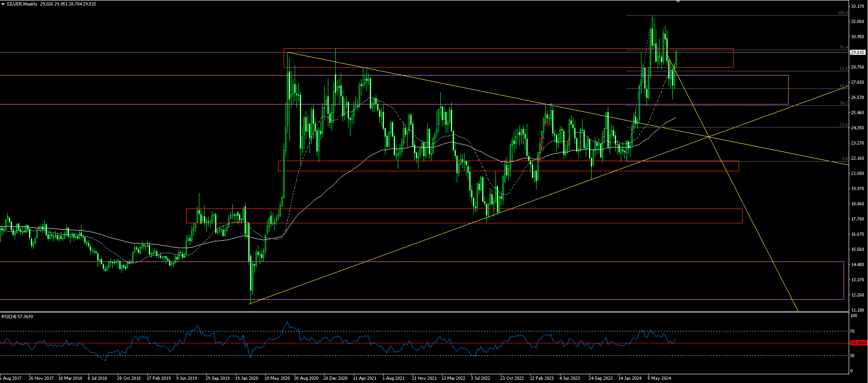
Task: Click the 23.6 Fibonacci level label
Action: click(x=844, y=125)
